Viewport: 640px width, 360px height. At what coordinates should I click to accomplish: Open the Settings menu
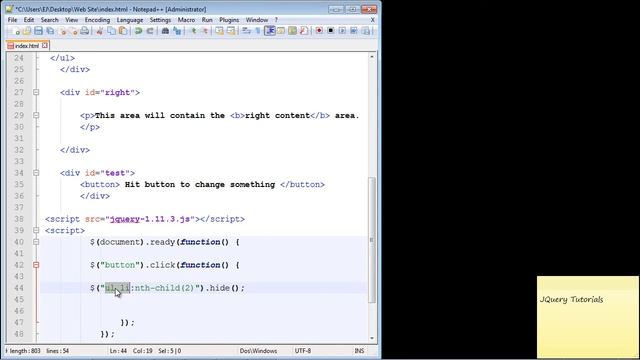click(160, 20)
